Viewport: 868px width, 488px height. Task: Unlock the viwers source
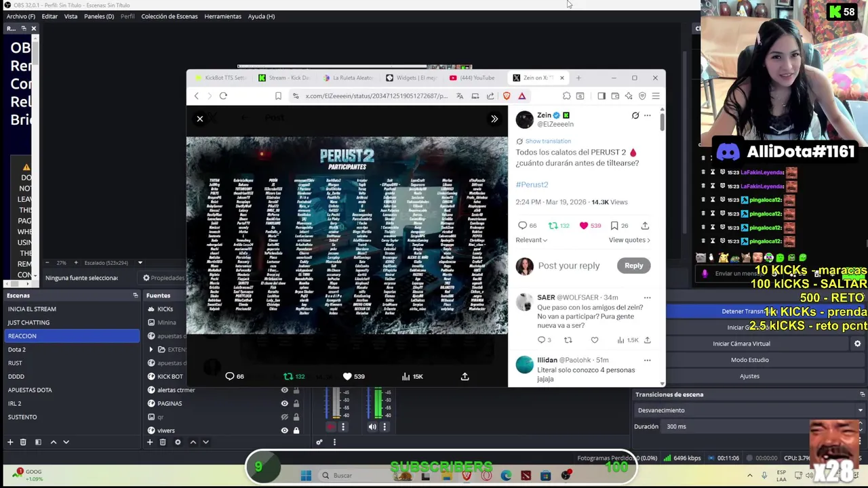(296, 430)
